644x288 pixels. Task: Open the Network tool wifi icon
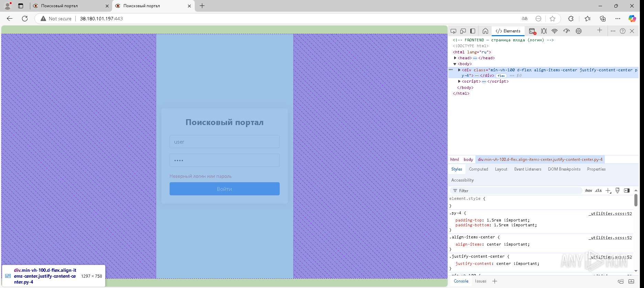pyautogui.click(x=555, y=31)
